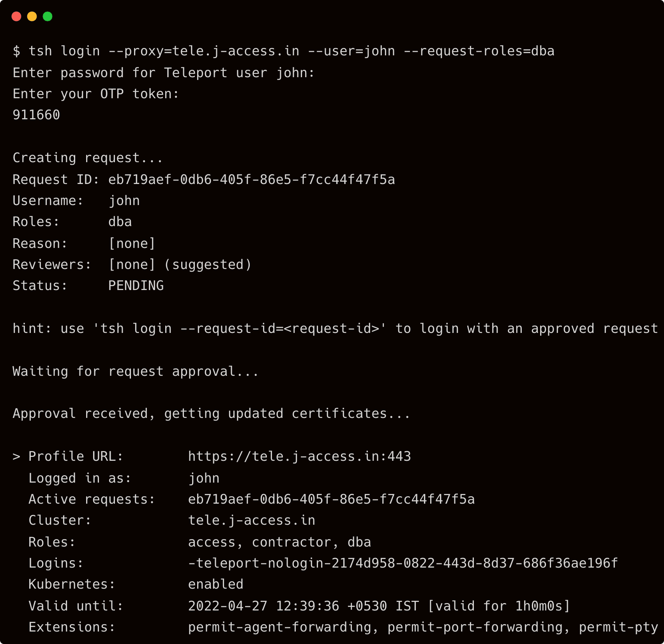The height and width of the screenshot is (644, 664).
Task: Click the requested role value dba
Action: coord(120,222)
